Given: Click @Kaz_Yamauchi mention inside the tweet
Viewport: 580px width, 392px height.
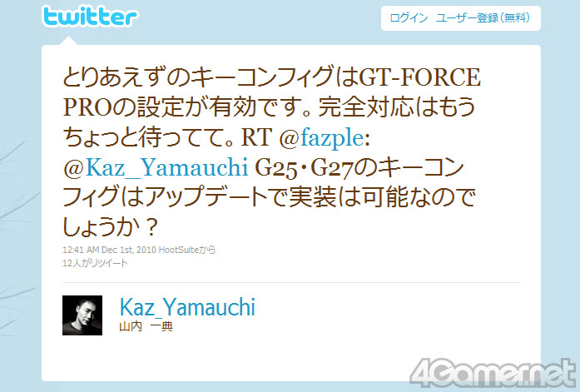Looking at the screenshot, I should coord(156,168).
